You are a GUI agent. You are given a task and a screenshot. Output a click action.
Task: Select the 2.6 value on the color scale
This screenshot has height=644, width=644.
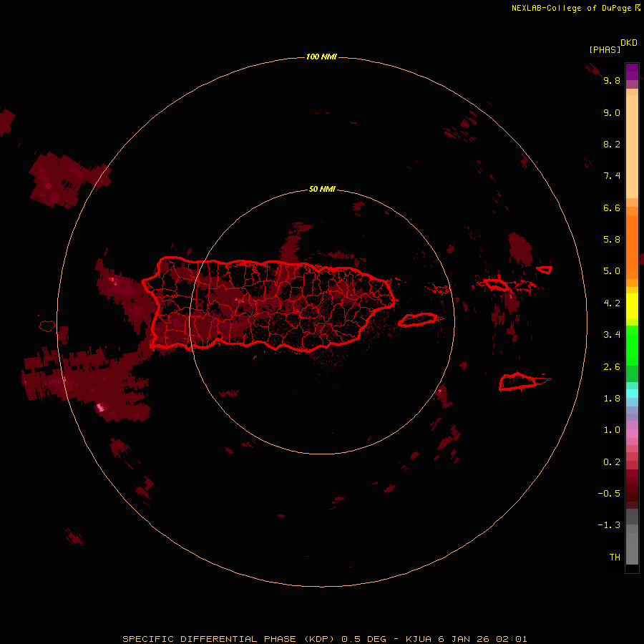(612, 367)
